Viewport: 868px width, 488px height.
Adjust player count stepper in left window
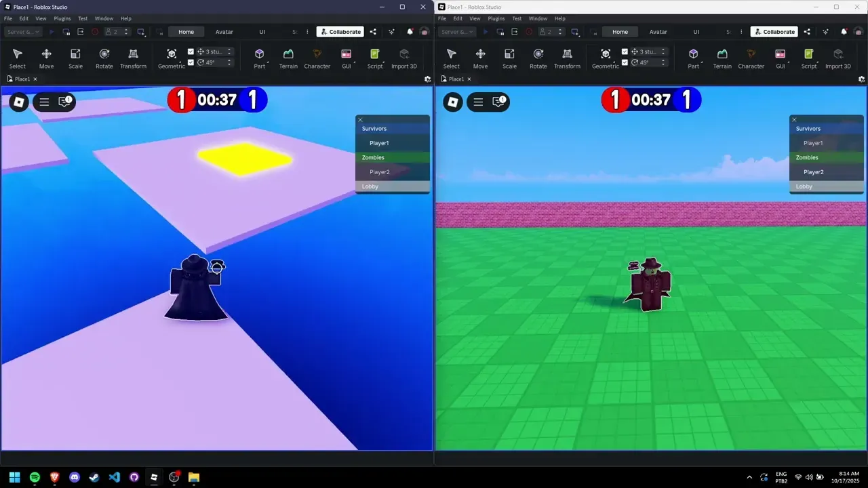pyautogui.click(x=126, y=32)
